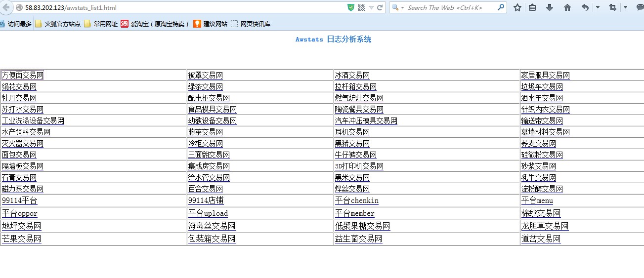Open 网页快讯库 bookmark
Image resolution: width=644 pixels, height=278 pixels.
pos(251,24)
